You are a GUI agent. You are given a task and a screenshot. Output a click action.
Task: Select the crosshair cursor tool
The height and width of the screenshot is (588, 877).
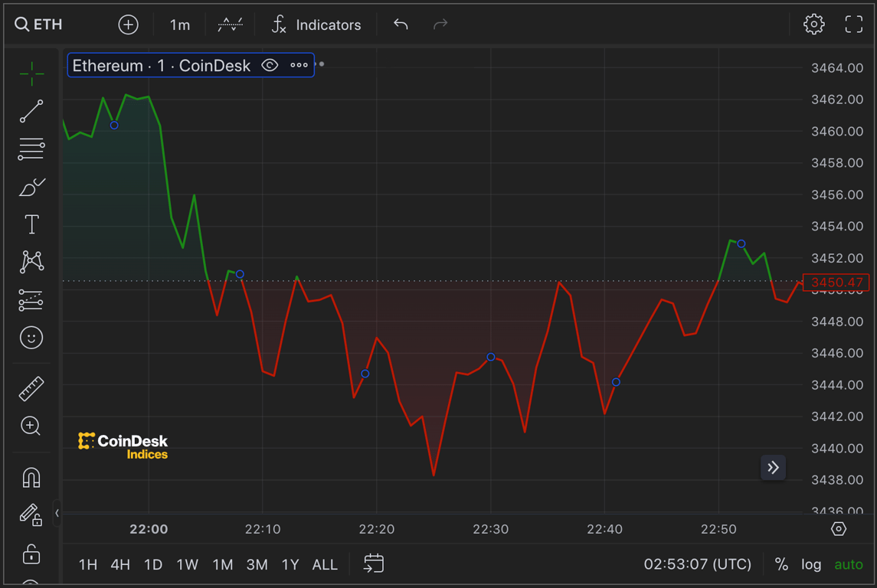coord(31,73)
